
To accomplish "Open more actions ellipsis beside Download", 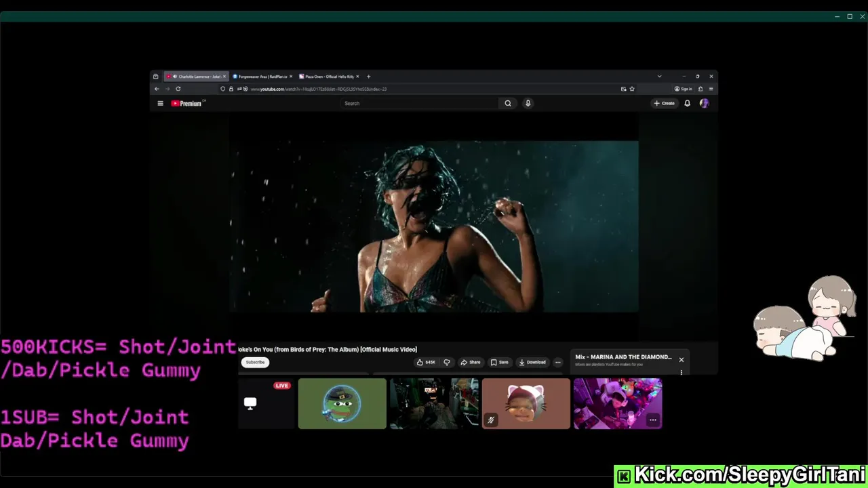I will tap(558, 362).
